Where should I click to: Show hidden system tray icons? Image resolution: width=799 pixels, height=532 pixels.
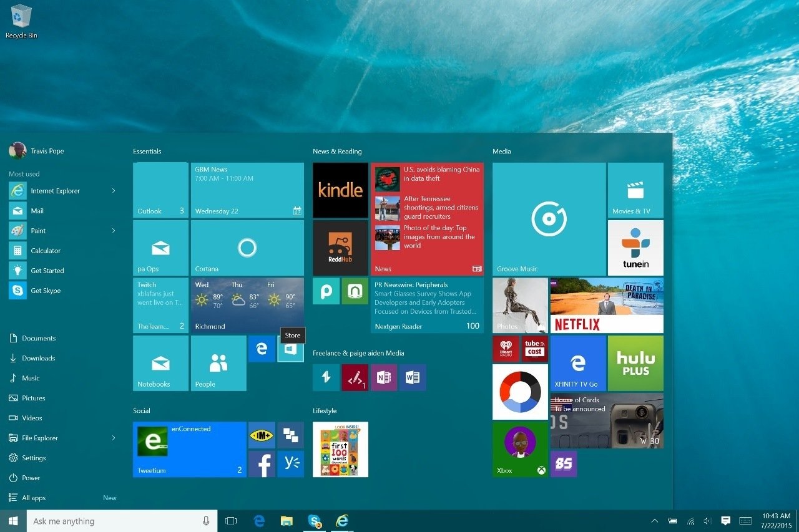654,521
